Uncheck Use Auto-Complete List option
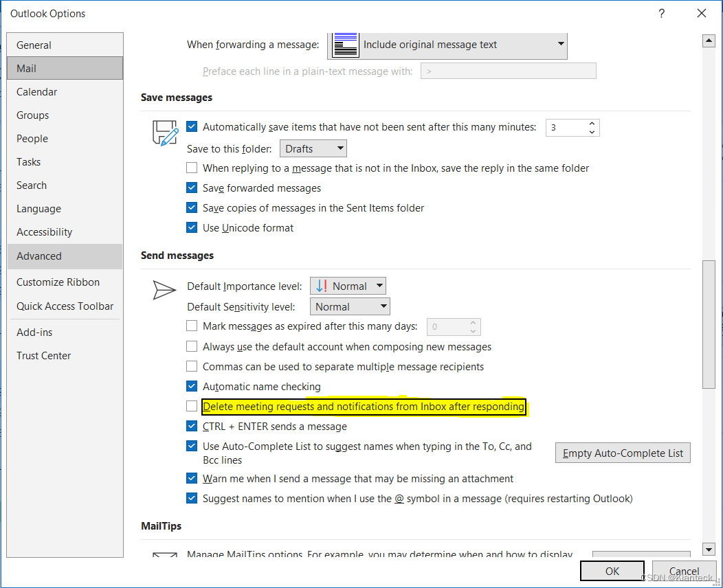 coord(192,446)
